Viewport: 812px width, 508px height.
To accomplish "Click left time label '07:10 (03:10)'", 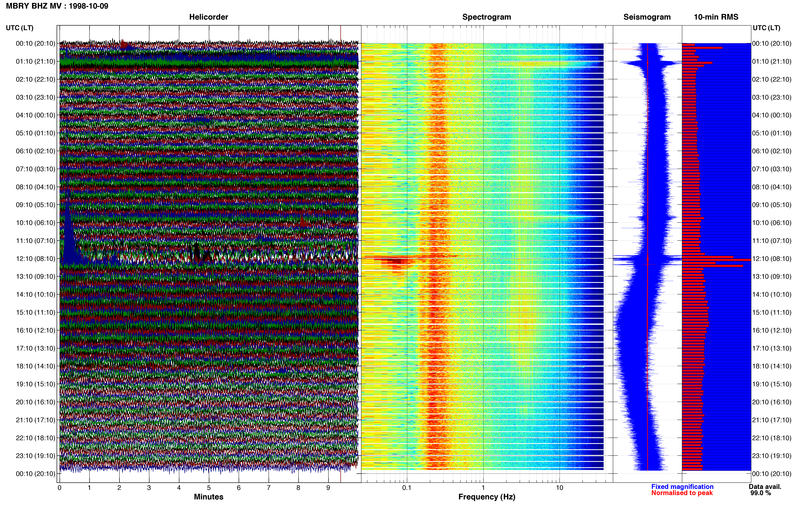I will point(36,169).
